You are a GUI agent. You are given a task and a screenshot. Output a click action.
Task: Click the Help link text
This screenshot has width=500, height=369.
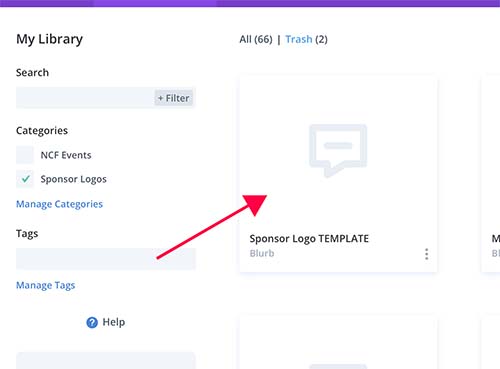[114, 322]
